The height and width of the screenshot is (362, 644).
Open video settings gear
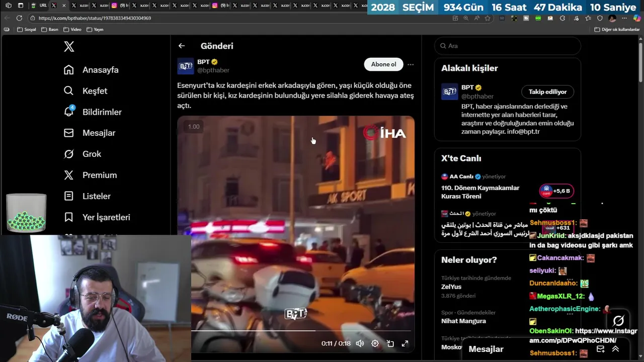click(x=375, y=343)
